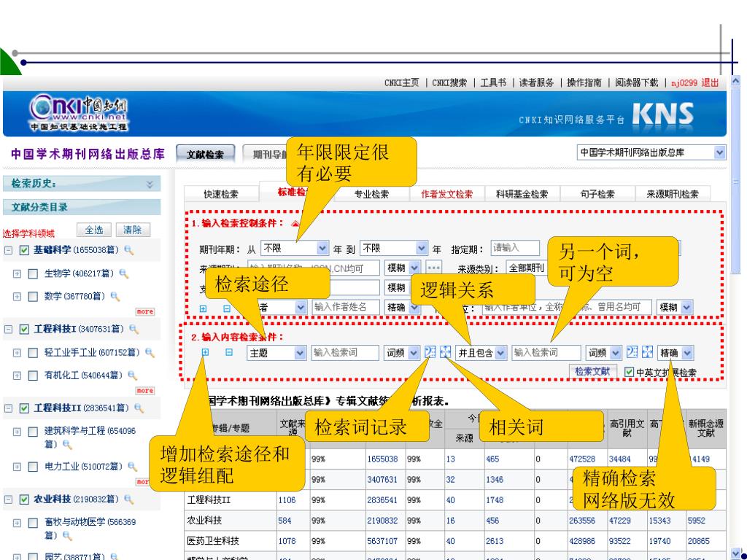Remove a content search row with the minus icon before 主题
Viewport: 747px width, 560px height.
pyautogui.click(x=228, y=352)
